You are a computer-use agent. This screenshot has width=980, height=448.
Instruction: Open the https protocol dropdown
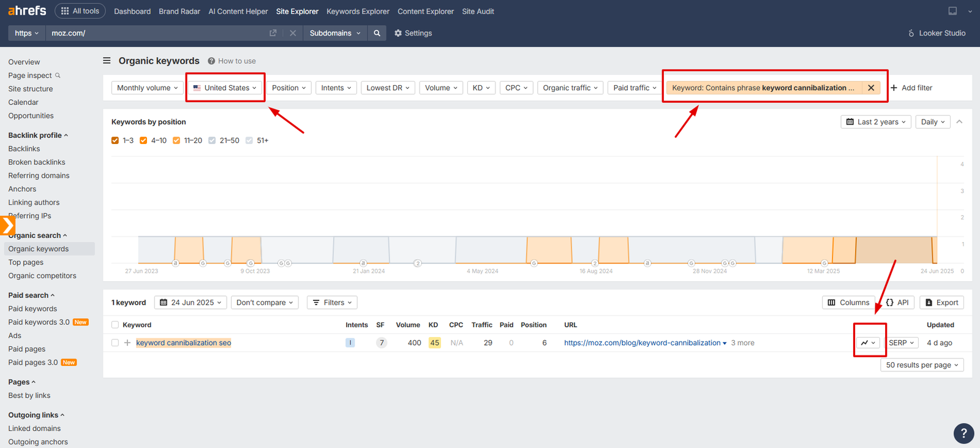27,33
